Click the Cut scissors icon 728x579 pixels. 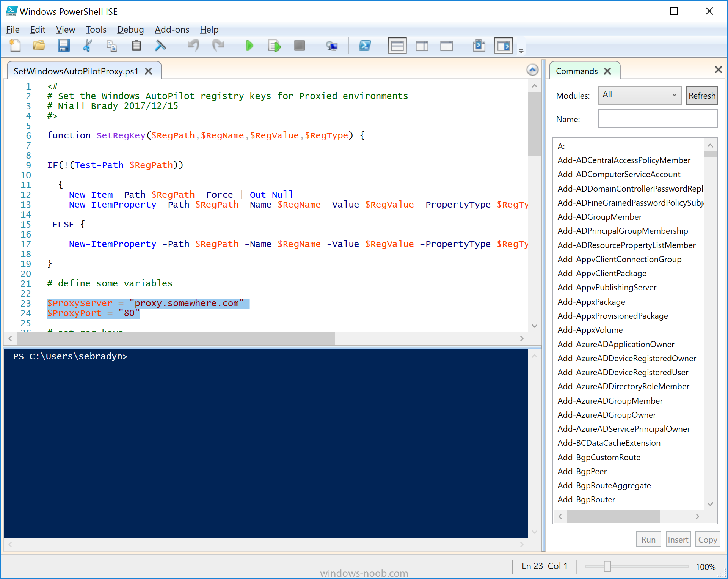[x=88, y=46]
